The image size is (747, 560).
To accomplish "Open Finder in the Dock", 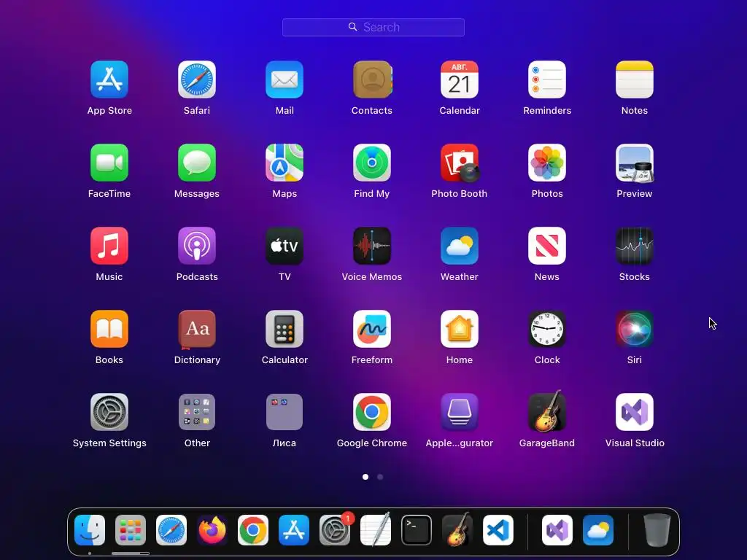I will click(x=90, y=530).
